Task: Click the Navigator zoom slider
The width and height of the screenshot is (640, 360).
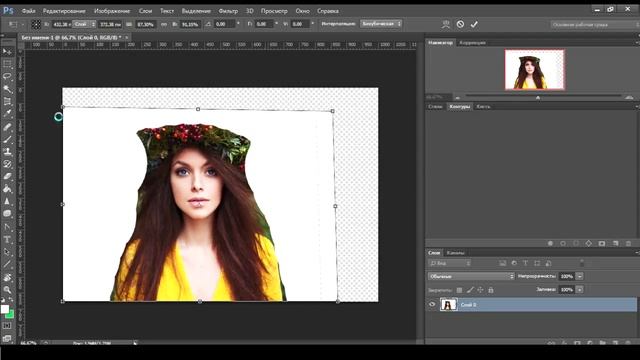Action: 543,97
